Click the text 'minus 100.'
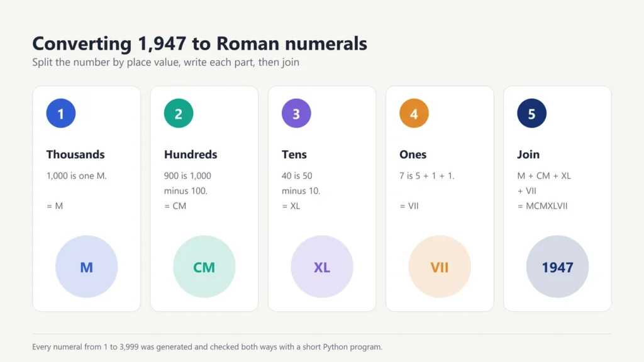Viewport: 644px width, 362px height. tap(186, 191)
